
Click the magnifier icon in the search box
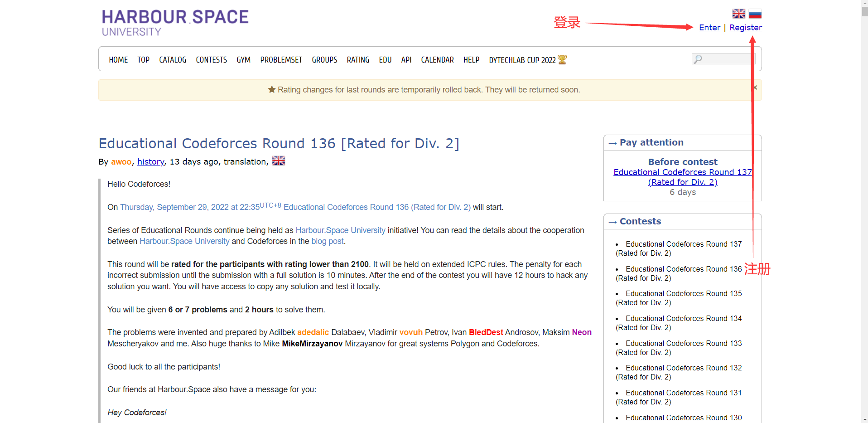[x=698, y=59]
